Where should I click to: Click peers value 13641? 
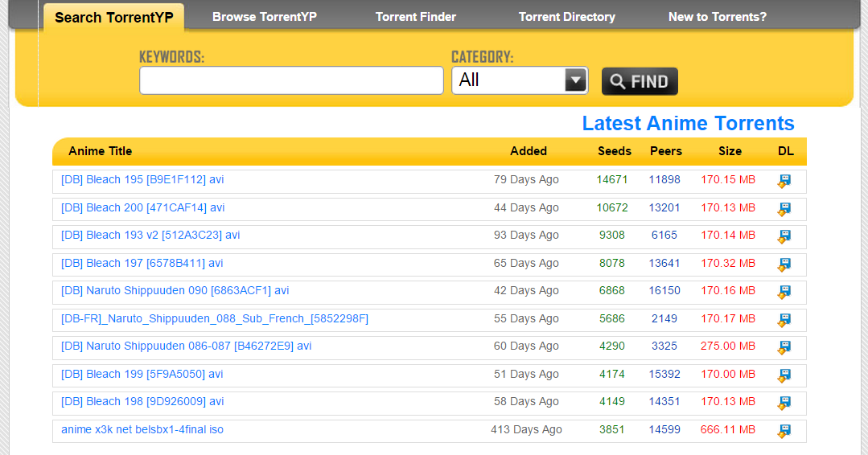click(664, 263)
